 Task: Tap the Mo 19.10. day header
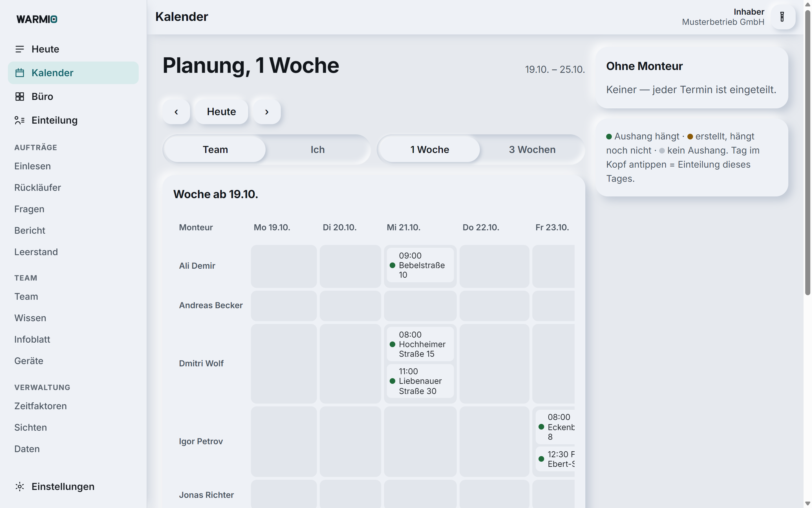(x=272, y=227)
